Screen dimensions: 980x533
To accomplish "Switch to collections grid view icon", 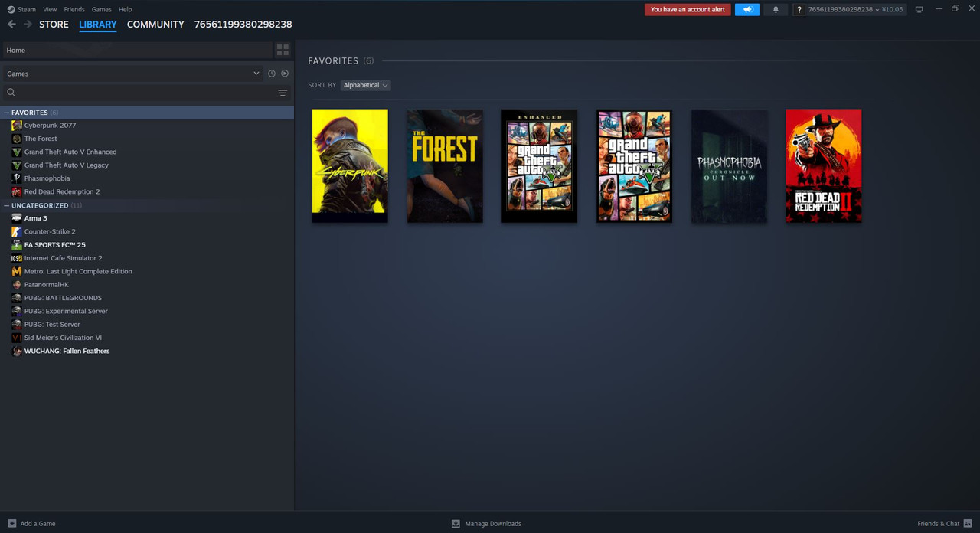I will pos(283,50).
